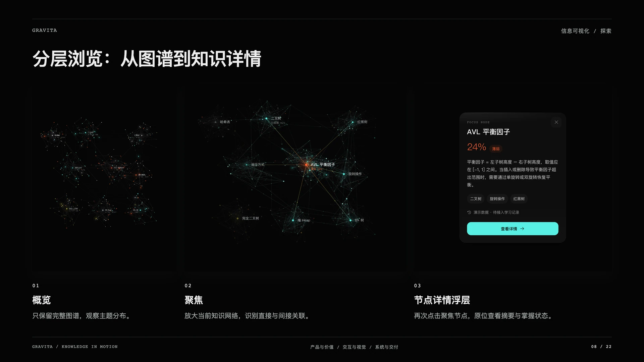This screenshot has width=644, height=362.
Task: Click GRAVITA / KNOWLEDGE IN MOTION footer text
Action: coord(75,347)
